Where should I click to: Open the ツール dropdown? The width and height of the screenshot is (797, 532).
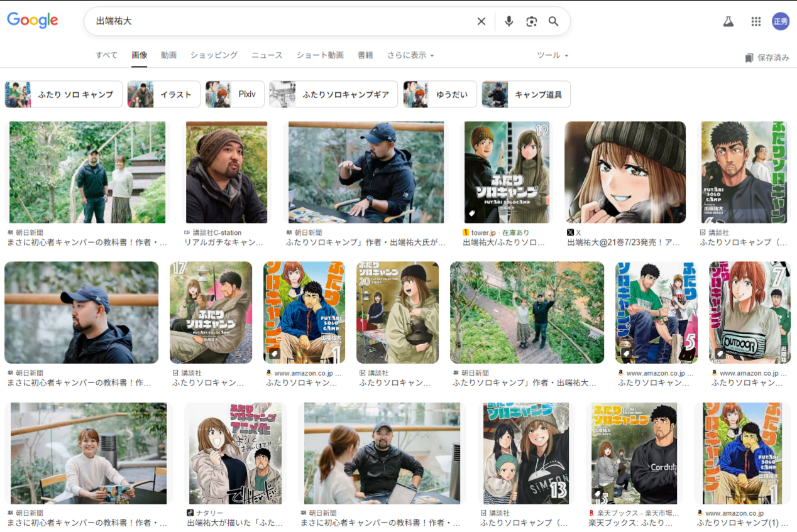tap(552, 55)
